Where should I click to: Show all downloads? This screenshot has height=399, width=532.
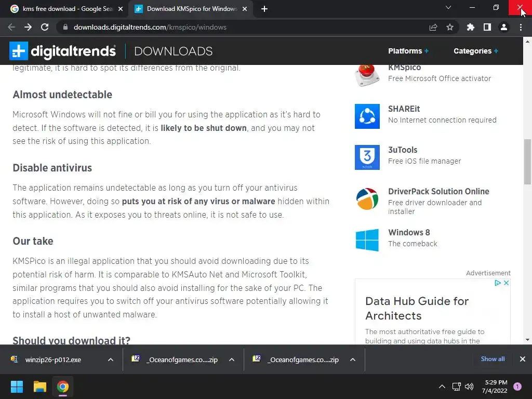tap(493, 359)
